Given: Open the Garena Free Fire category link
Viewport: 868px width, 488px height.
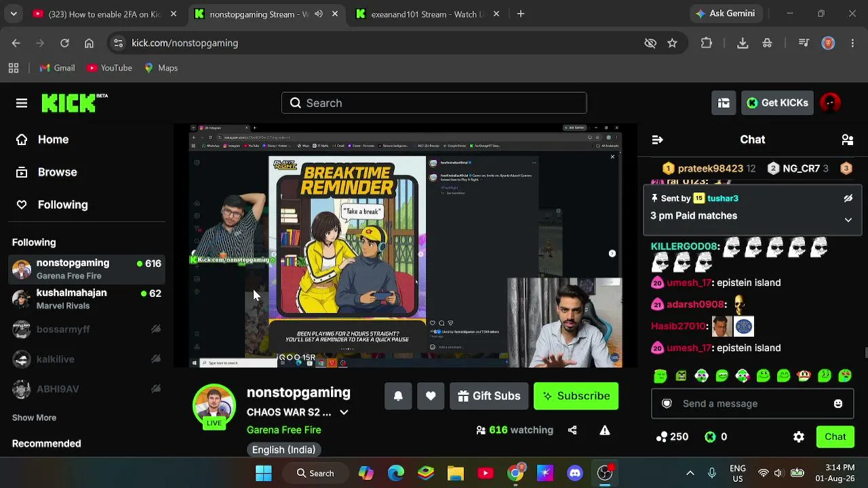Looking at the screenshot, I should [284, 430].
